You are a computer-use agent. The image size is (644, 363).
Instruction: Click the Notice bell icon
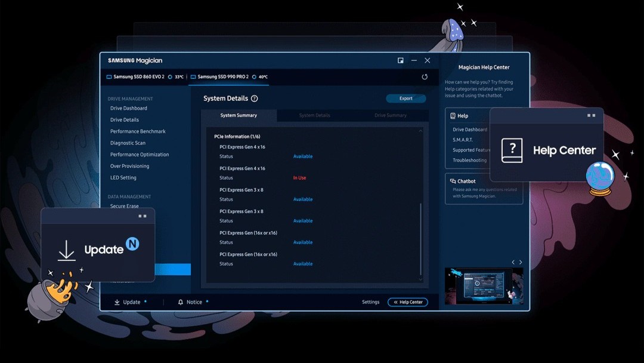point(181,302)
